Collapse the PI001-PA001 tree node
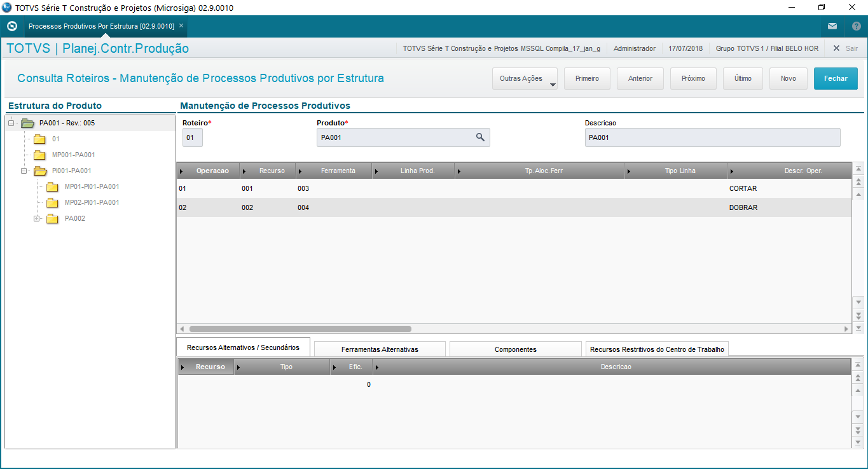The image size is (868, 469). (24, 171)
